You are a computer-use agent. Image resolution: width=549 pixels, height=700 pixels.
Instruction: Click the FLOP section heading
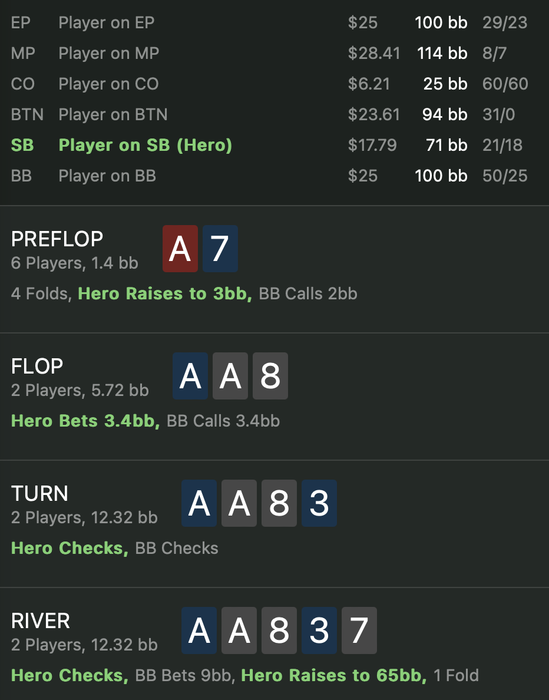pos(37,367)
